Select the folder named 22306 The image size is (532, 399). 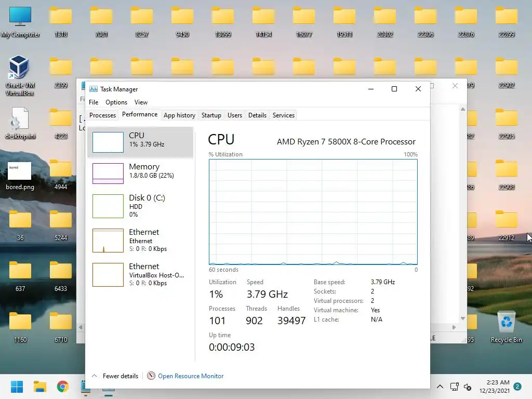[425, 22]
